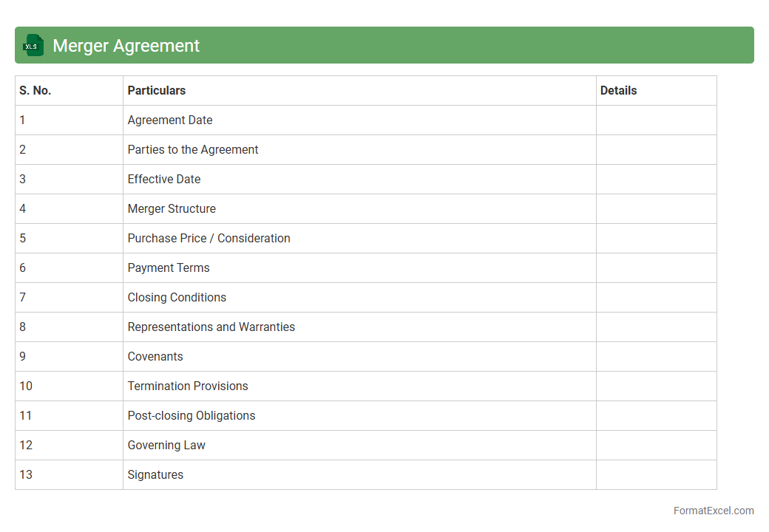Select the Closing Conditions cell

point(177,297)
